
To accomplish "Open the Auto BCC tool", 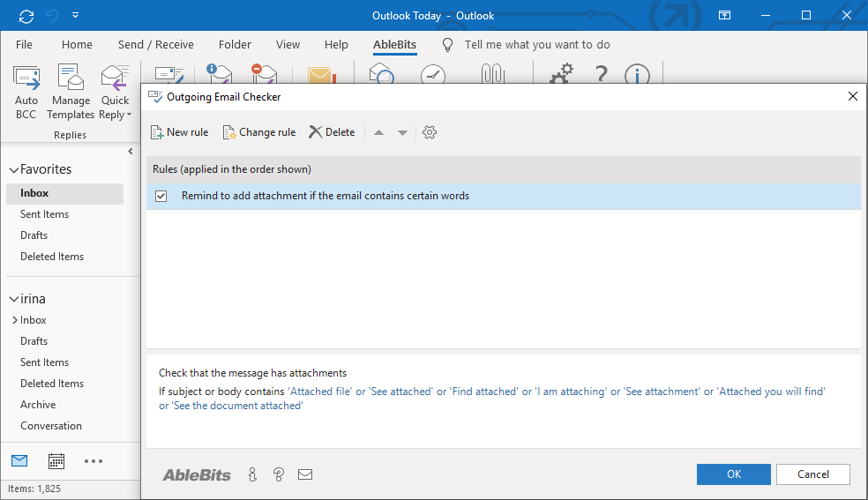I will click(26, 92).
